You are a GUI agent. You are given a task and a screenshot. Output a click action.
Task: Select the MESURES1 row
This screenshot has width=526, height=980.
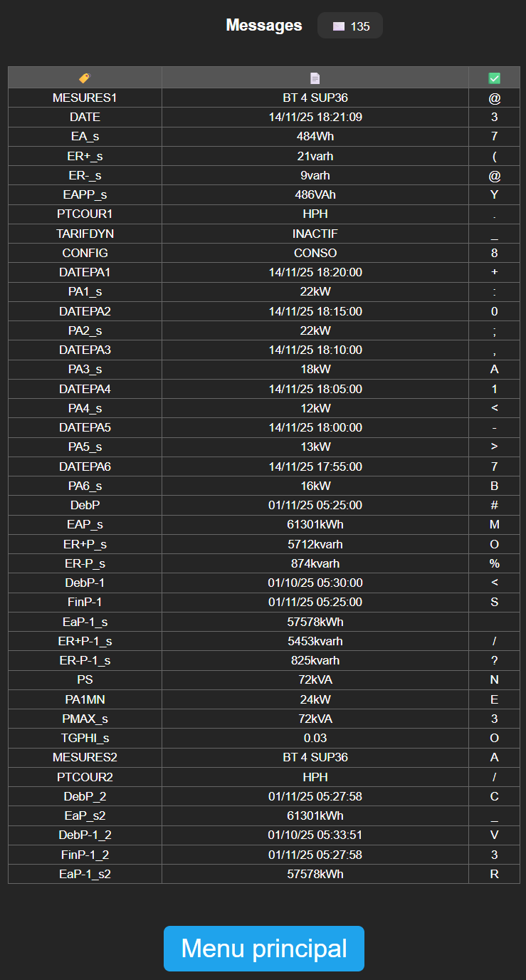click(x=85, y=98)
